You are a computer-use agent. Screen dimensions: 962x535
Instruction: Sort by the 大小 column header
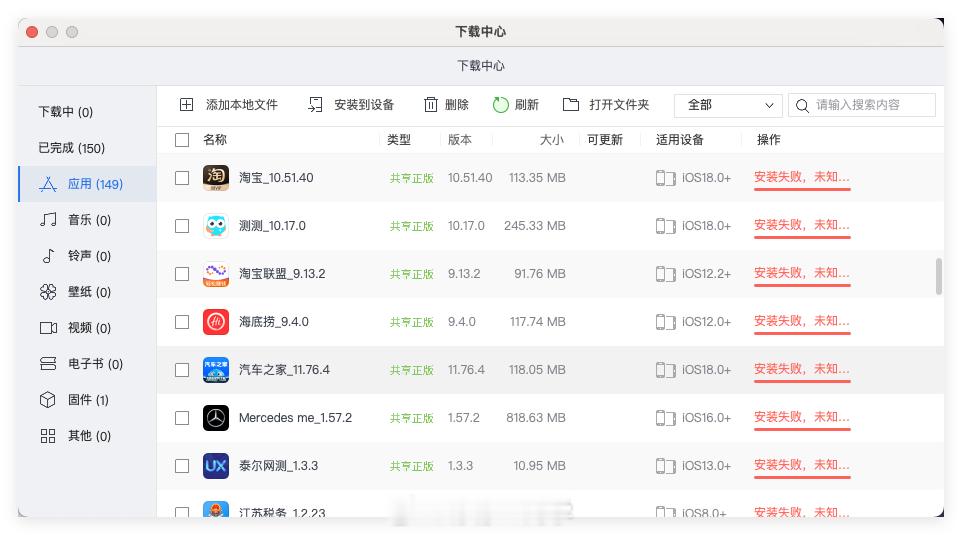coord(552,140)
